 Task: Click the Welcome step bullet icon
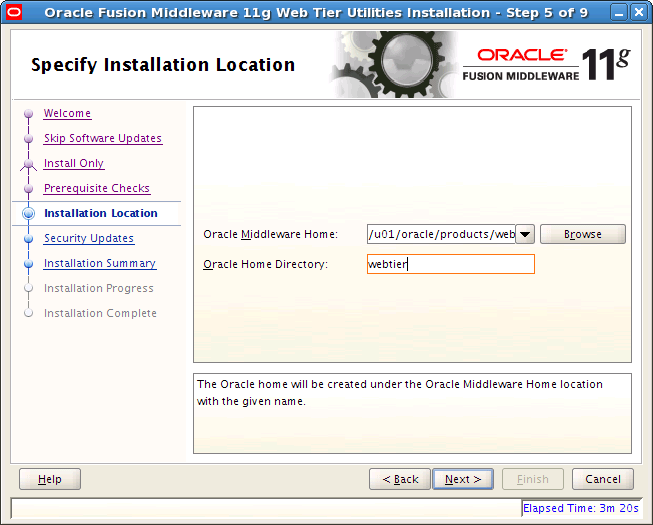(x=28, y=113)
